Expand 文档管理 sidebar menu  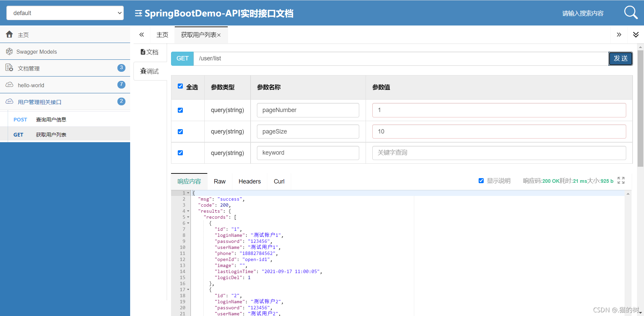tap(65, 68)
